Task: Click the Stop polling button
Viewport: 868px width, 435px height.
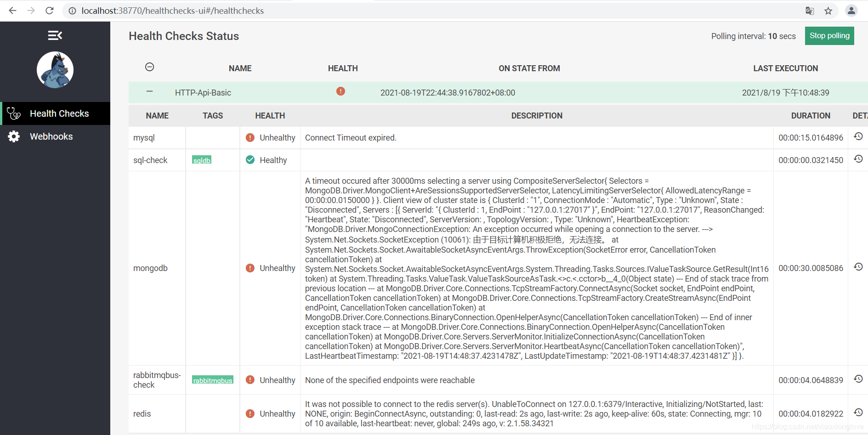Action: coord(829,35)
